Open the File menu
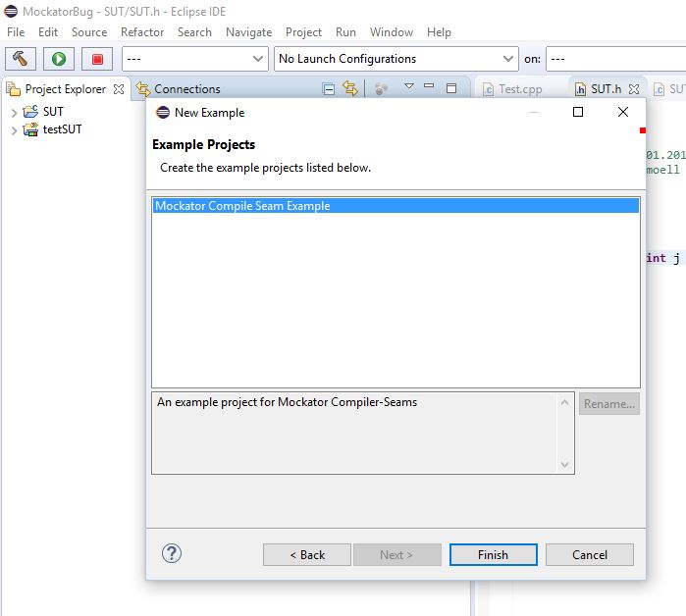Screen dimensions: 686x616 (x=16, y=32)
